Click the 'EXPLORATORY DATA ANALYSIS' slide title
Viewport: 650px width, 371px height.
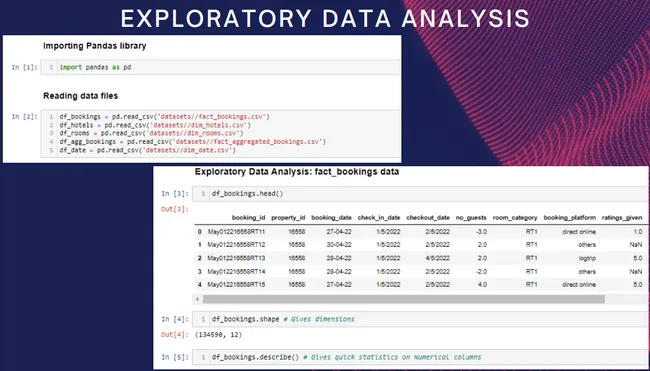coord(325,19)
